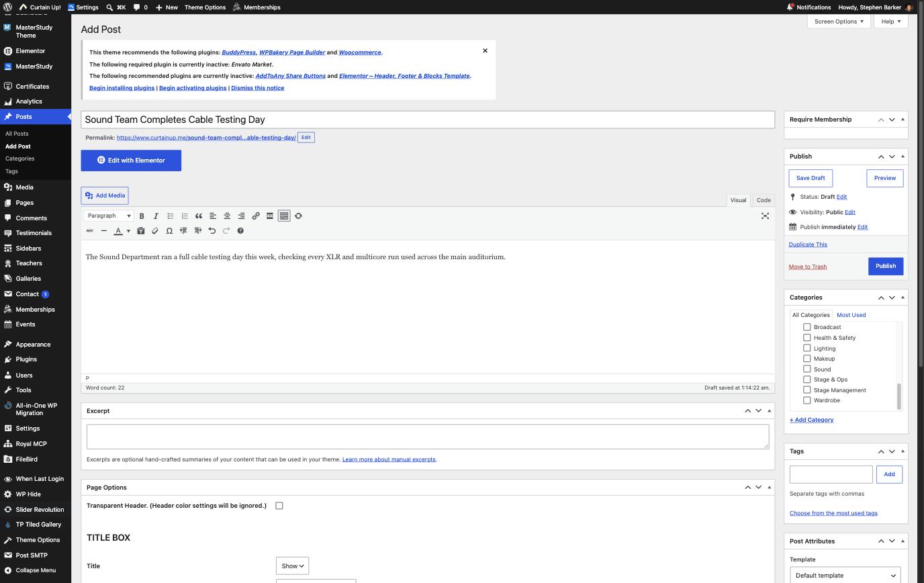This screenshot has height=583, width=924.
Task: Enable the Transparent Header checkbox
Action: click(279, 506)
